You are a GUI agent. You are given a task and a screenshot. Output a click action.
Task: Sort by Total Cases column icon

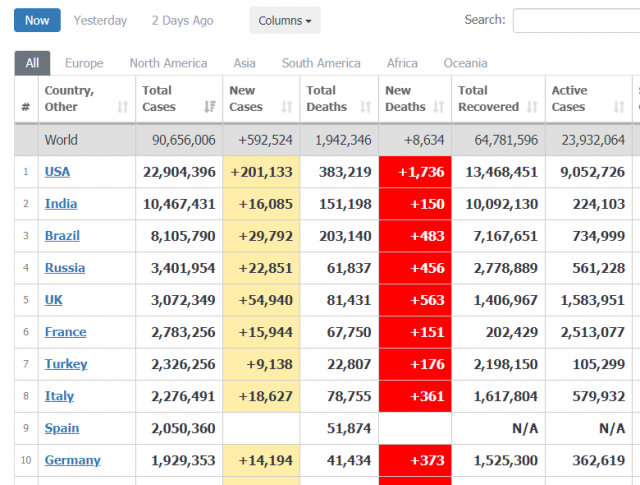pyautogui.click(x=210, y=107)
